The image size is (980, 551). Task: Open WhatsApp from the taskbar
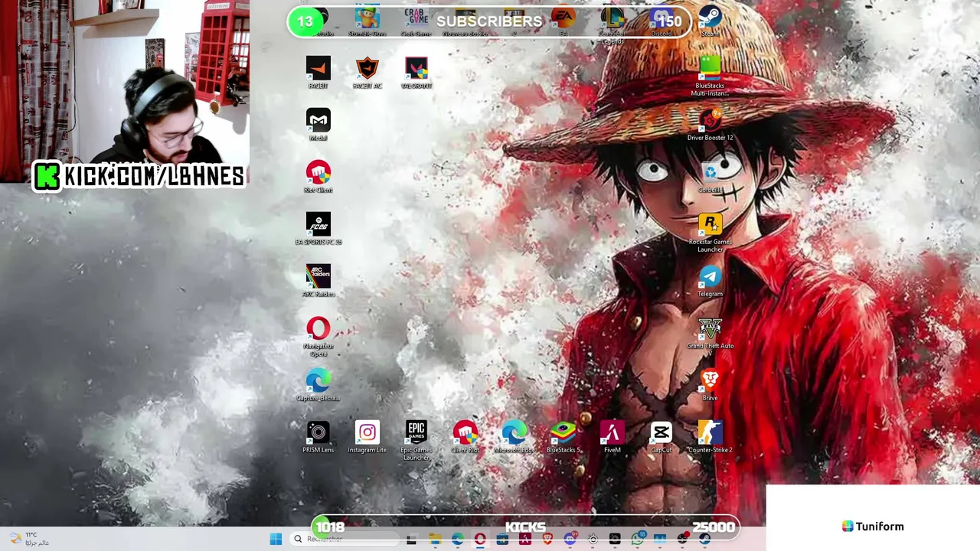pyautogui.click(x=638, y=540)
